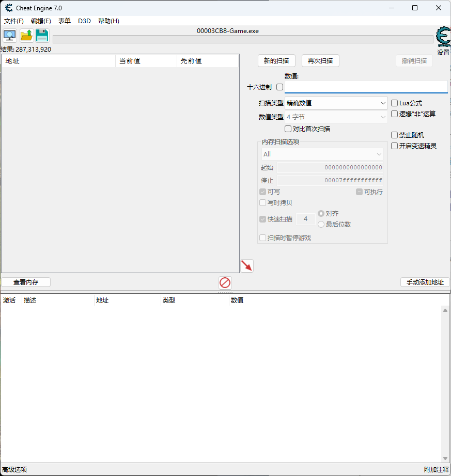Click the 地址 column header in results list

tap(58, 61)
